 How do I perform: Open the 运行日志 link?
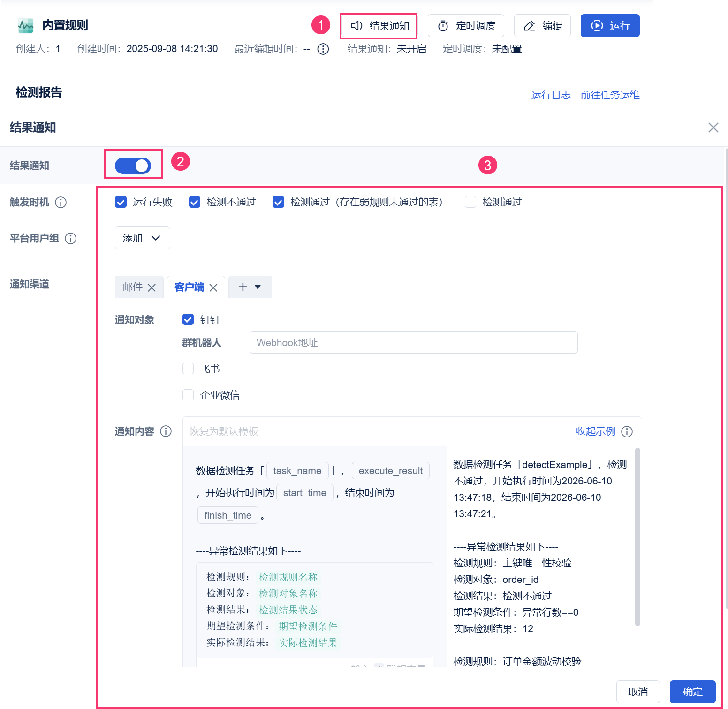click(x=551, y=95)
